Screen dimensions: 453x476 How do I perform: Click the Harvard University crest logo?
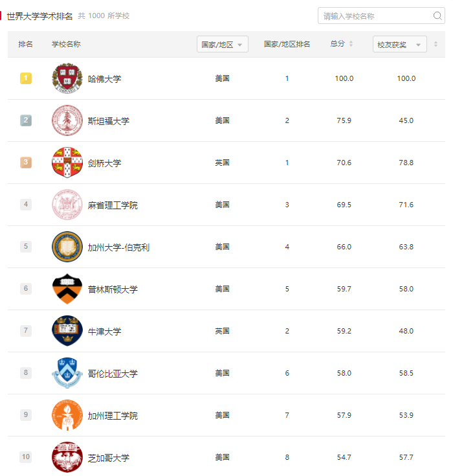point(67,78)
